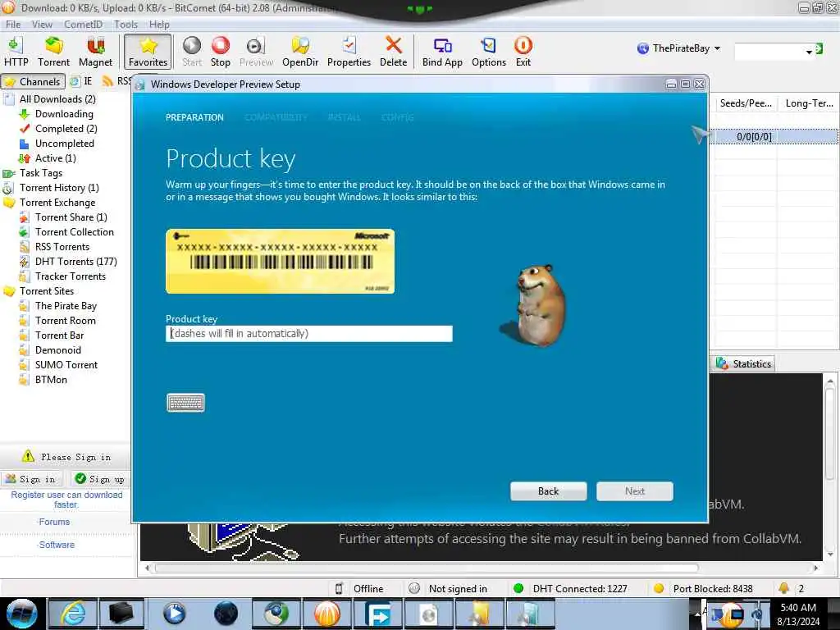Open the Forums link
The image size is (840, 630).
point(54,522)
